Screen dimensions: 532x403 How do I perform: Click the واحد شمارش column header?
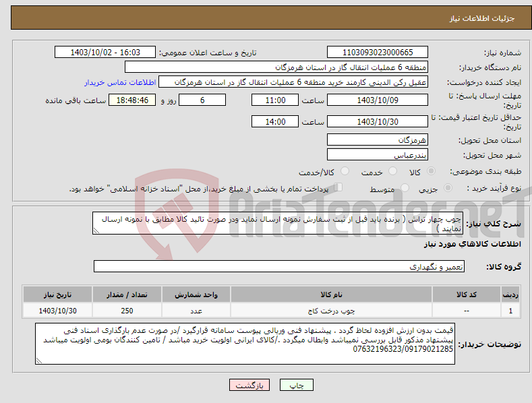click(196, 294)
